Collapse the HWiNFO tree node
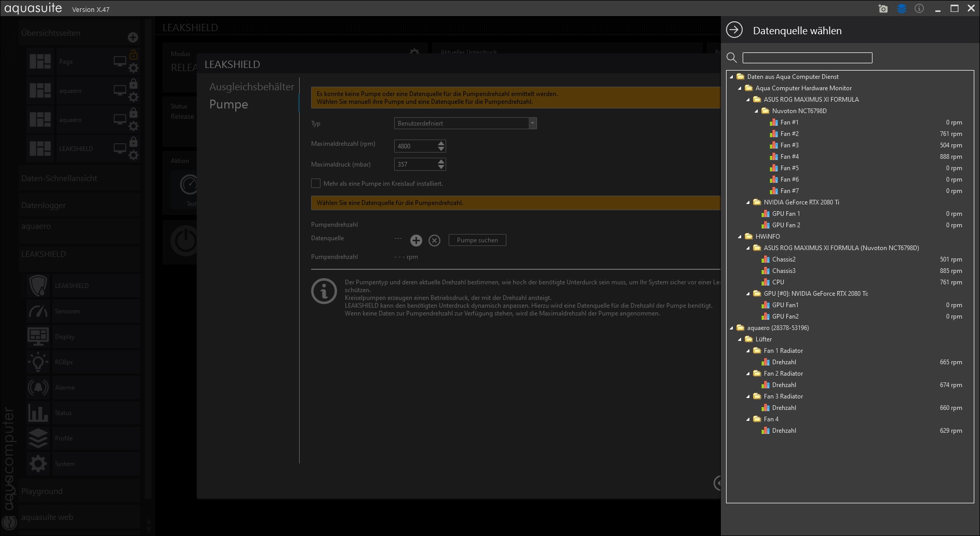The width and height of the screenshot is (980, 536). (x=740, y=237)
